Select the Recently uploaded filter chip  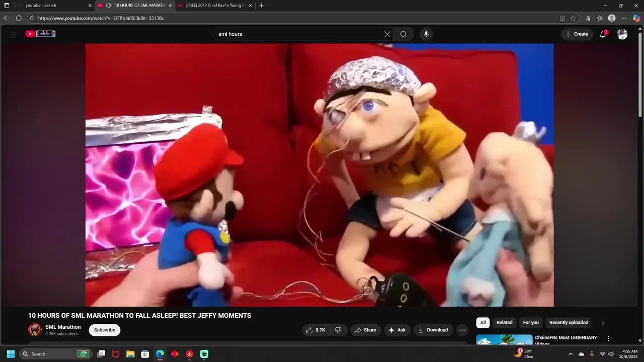click(569, 323)
